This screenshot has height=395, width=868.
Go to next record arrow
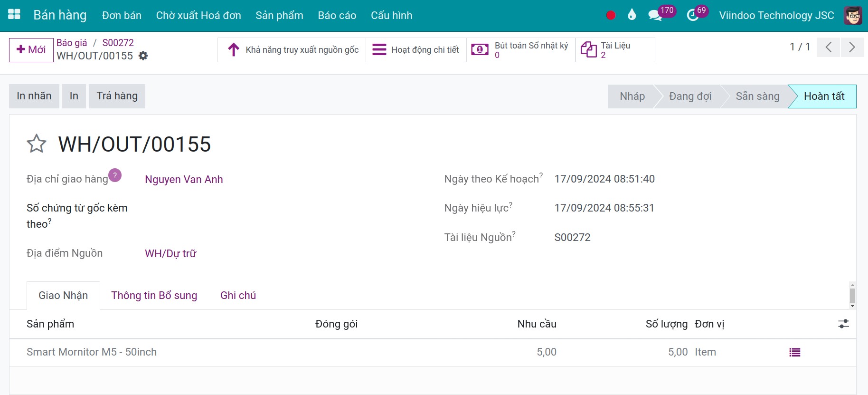(x=852, y=47)
